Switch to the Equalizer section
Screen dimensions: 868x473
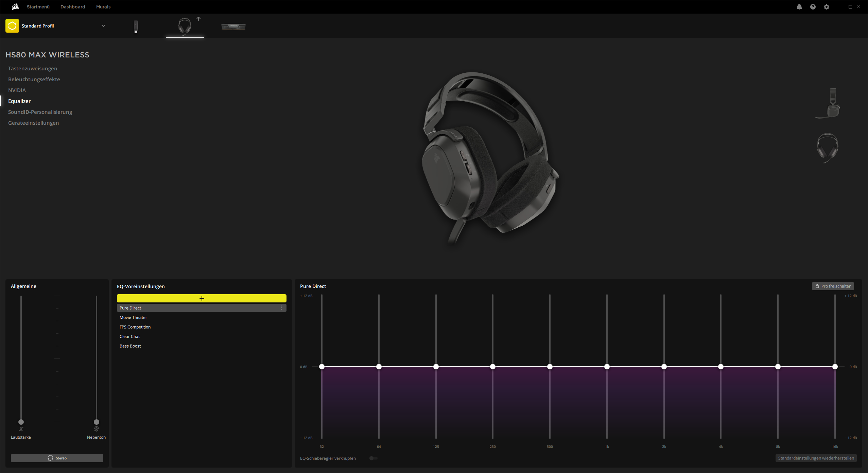click(x=19, y=101)
